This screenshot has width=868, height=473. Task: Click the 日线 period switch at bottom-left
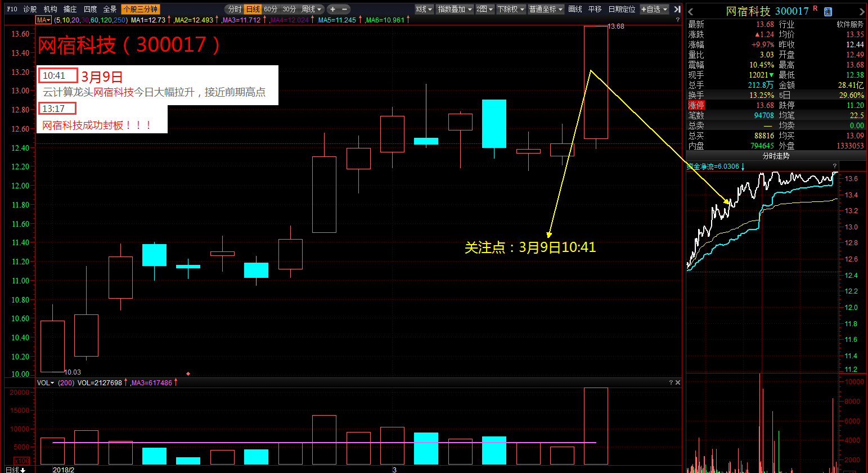point(15,470)
